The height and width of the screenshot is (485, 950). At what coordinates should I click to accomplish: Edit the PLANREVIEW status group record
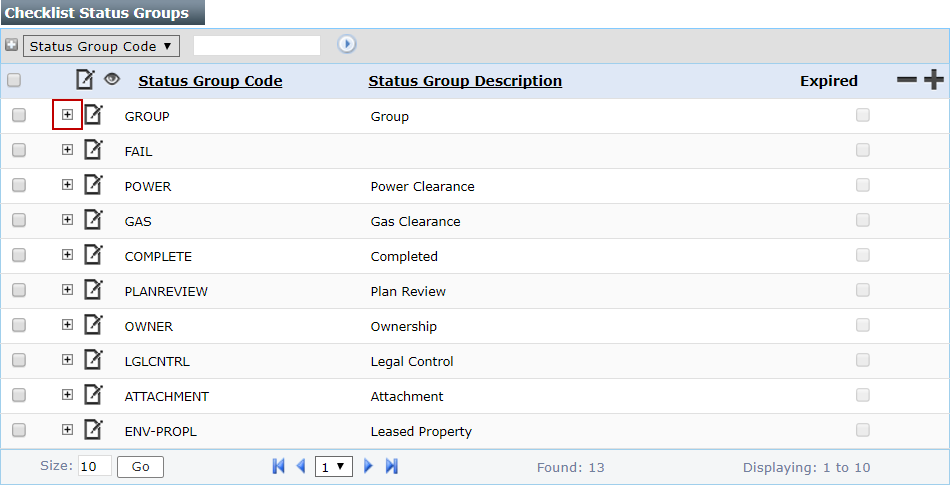pyautogui.click(x=93, y=290)
